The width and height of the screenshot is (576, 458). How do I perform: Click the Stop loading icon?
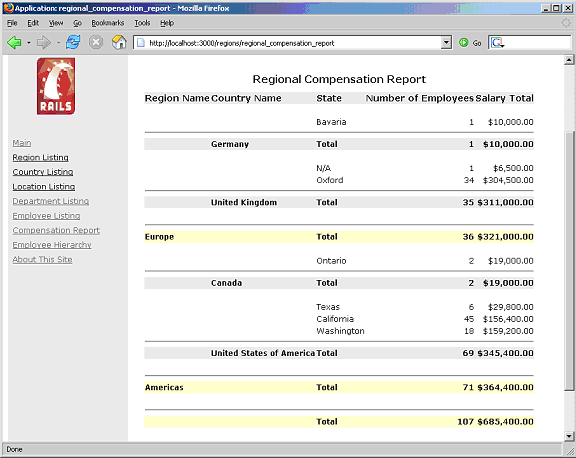point(96,42)
